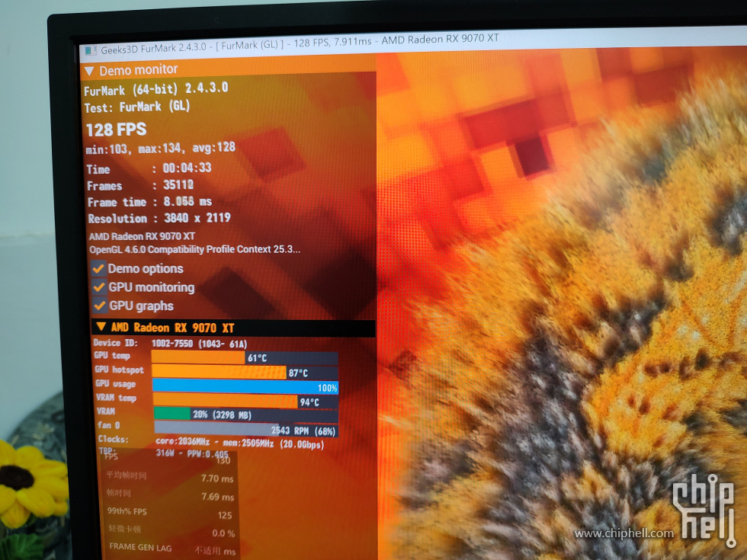Click the window title text "Geeks3D FurMark 2.4.3.0"
Viewport: 747px width, 560px height.
[154, 48]
